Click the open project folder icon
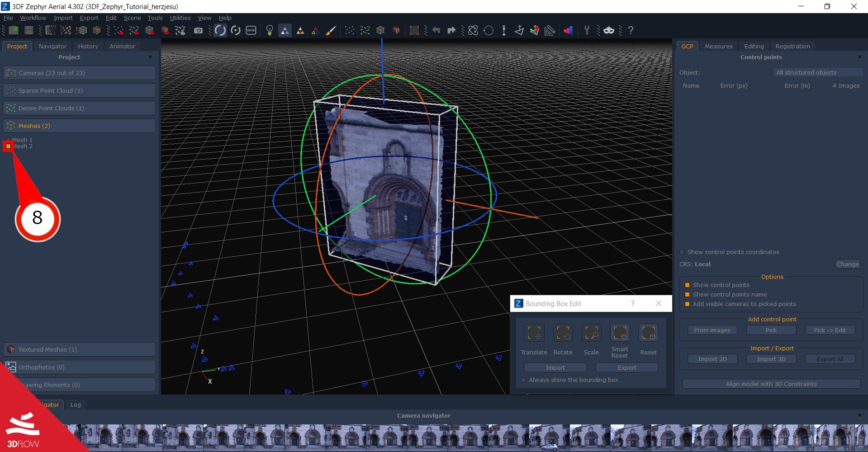 [x=14, y=30]
